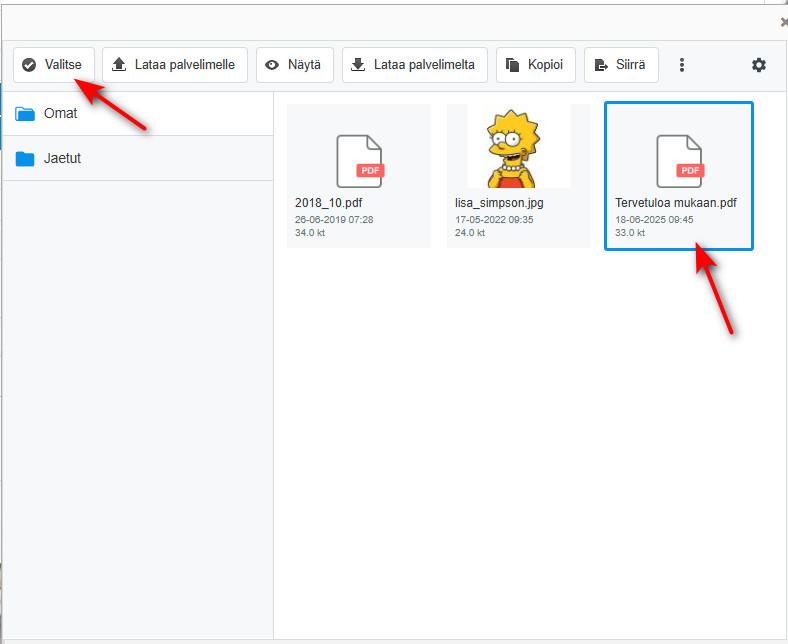Click the Valitse button
This screenshot has height=644, width=788.
[x=54, y=65]
